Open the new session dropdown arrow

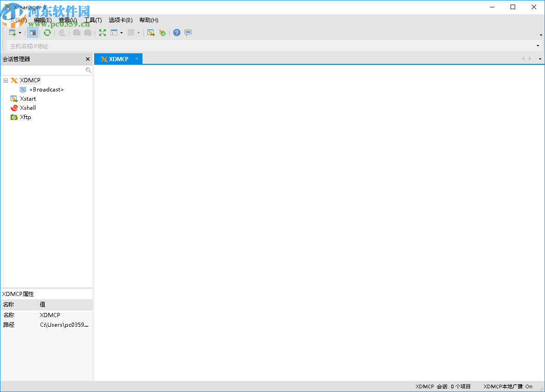click(x=20, y=33)
